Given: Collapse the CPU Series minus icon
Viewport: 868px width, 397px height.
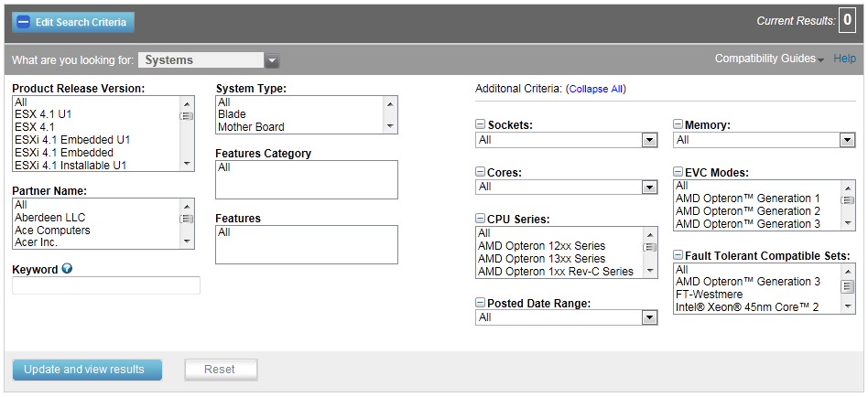Looking at the screenshot, I should (481, 219).
